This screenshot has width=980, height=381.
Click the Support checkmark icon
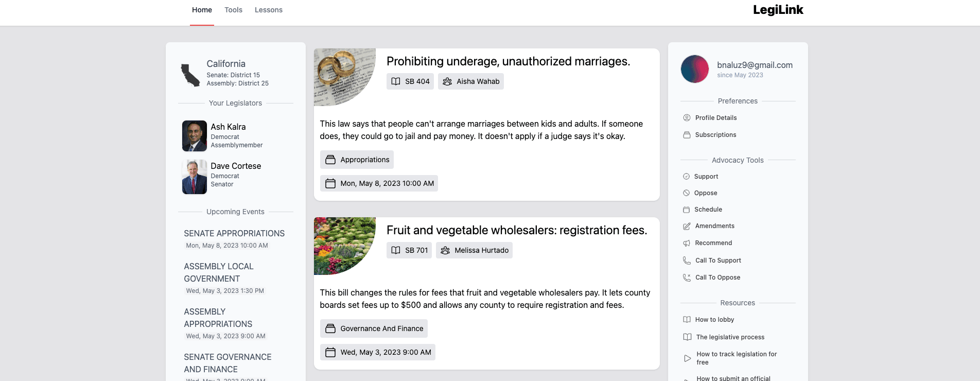pos(686,177)
